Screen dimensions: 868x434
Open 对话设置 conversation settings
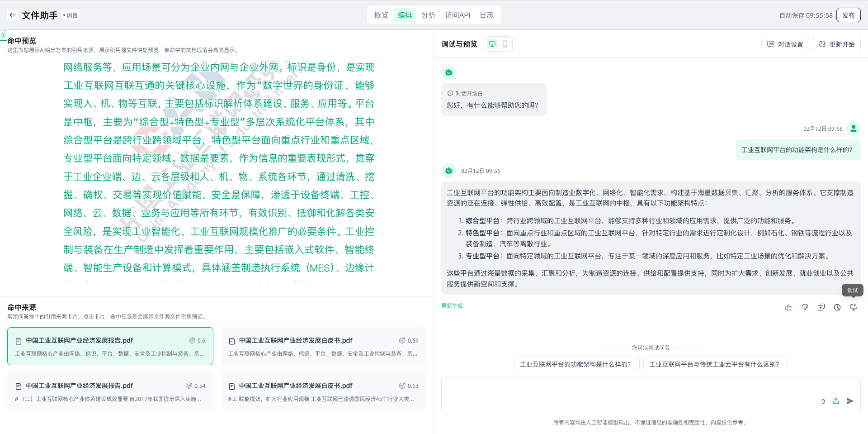coord(785,44)
